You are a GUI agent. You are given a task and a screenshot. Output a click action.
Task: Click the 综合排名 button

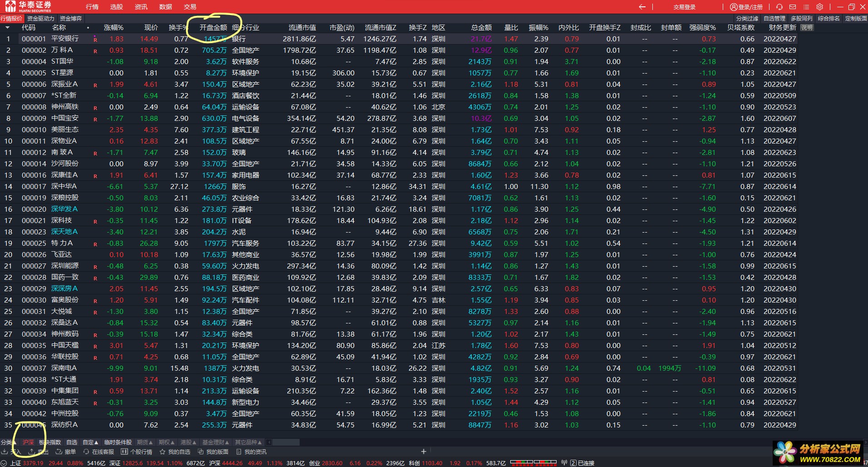[829, 19]
